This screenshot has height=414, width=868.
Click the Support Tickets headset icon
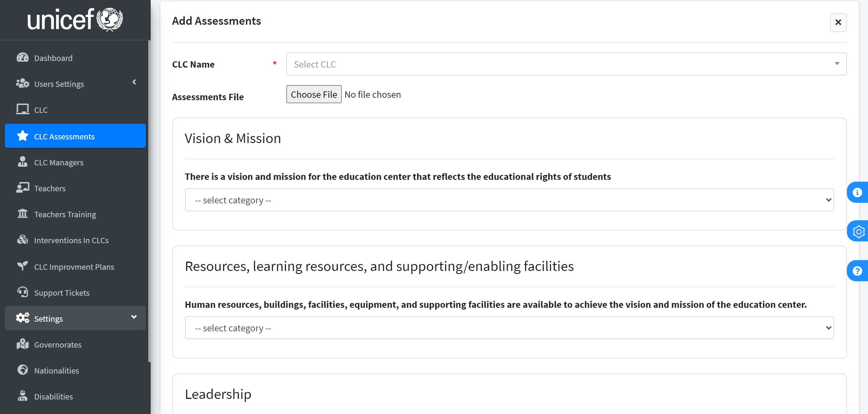pyautogui.click(x=23, y=292)
